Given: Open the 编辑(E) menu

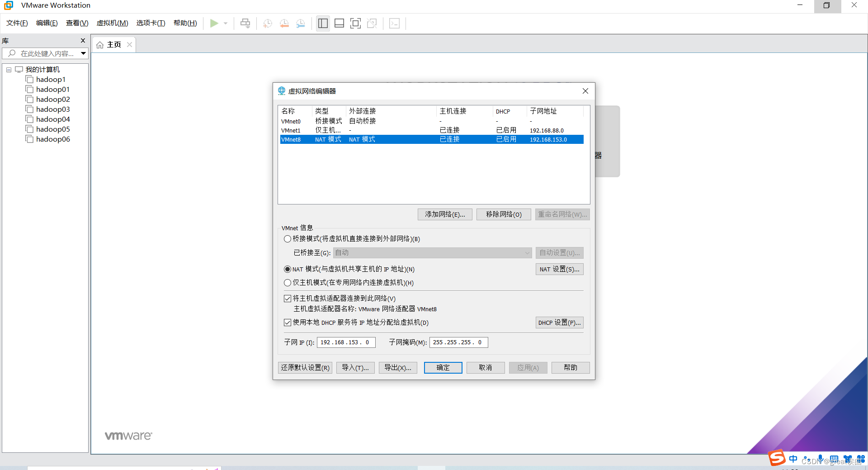Looking at the screenshot, I should 47,23.
